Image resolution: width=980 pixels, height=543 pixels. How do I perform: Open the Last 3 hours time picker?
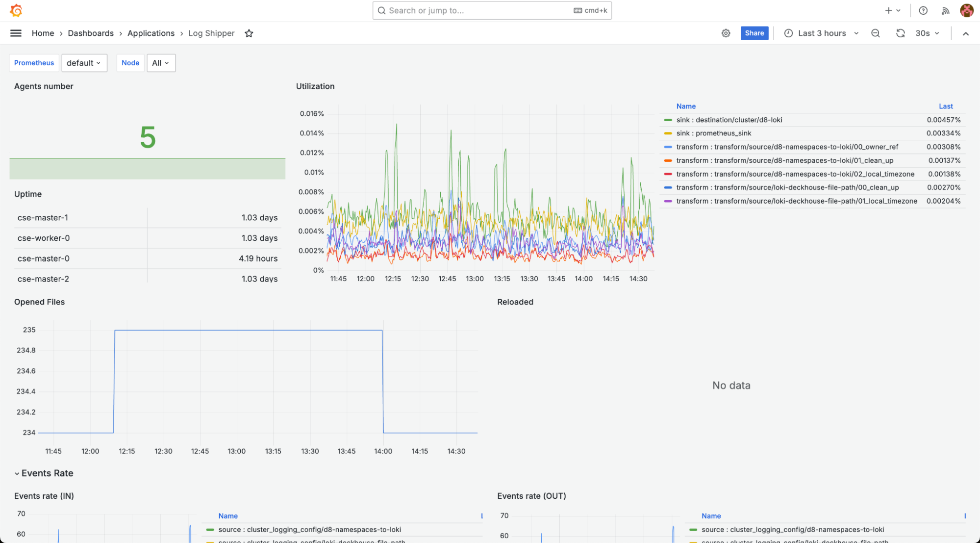(x=821, y=33)
